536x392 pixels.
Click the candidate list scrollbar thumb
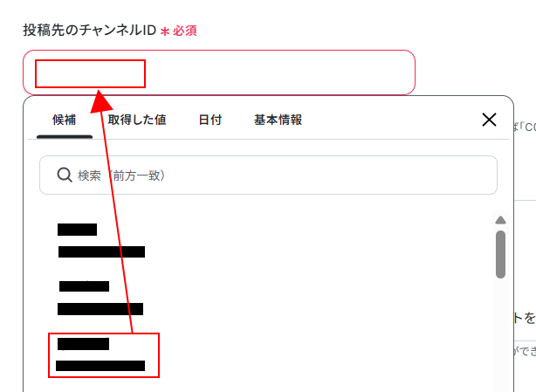tap(500, 254)
